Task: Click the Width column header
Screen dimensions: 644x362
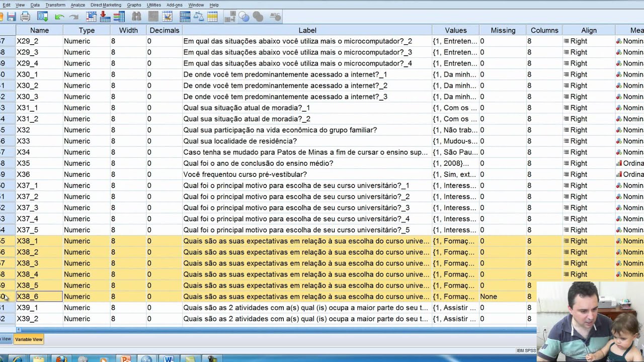Action: click(128, 30)
